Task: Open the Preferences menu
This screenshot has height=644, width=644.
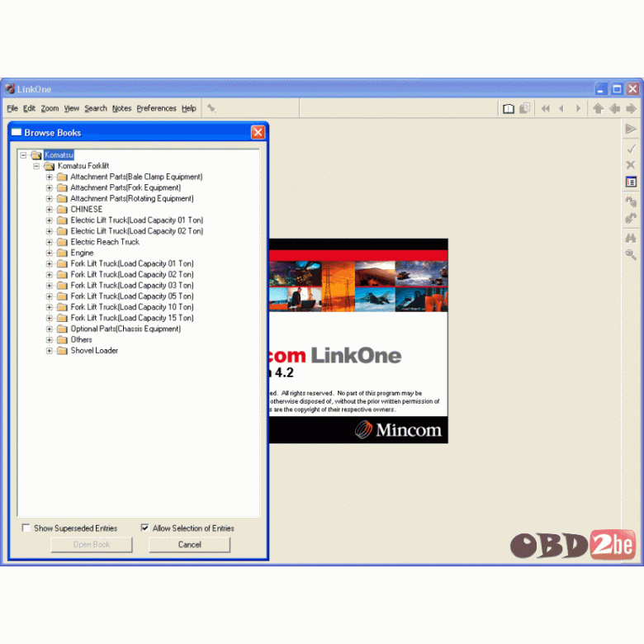Action: (x=157, y=108)
